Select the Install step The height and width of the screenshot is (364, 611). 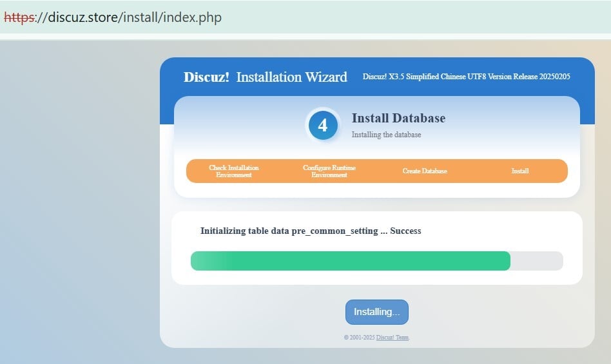(x=520, y=171)
